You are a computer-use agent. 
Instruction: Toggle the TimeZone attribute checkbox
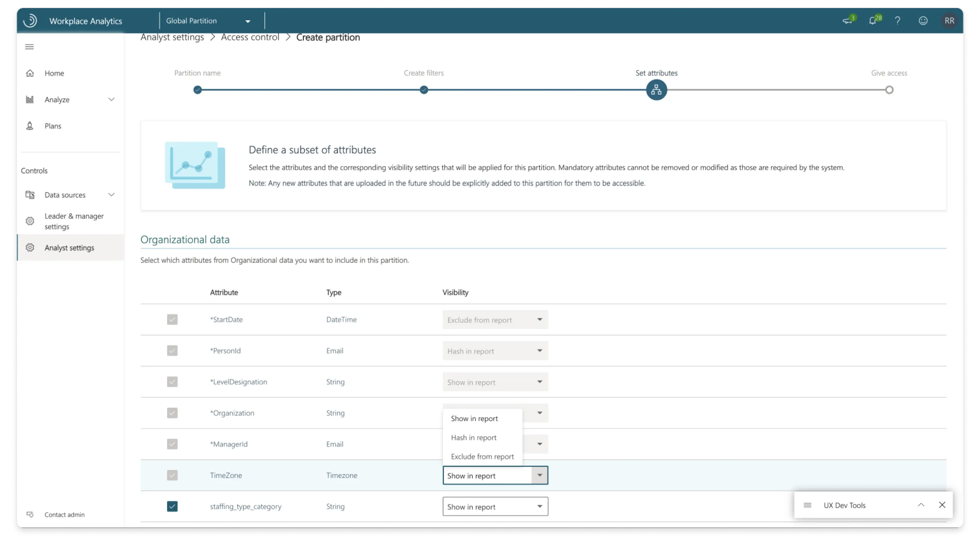(172, 475)
